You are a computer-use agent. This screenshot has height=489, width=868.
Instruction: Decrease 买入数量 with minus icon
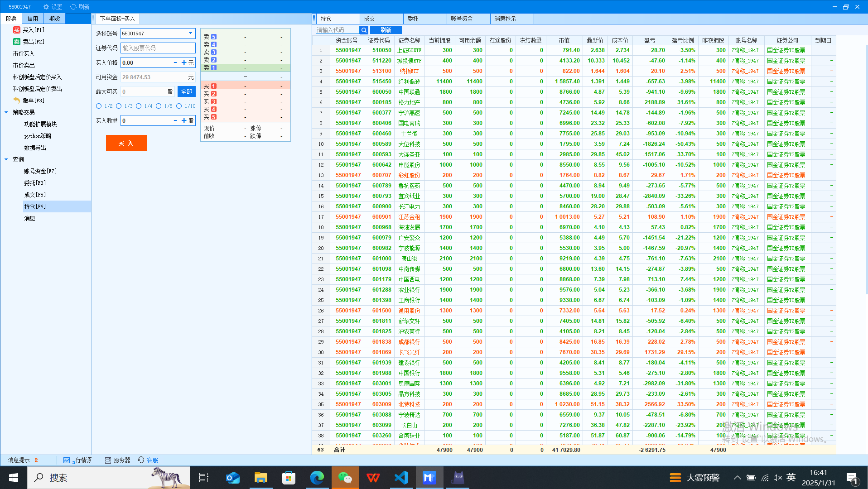tap(175, 120)
